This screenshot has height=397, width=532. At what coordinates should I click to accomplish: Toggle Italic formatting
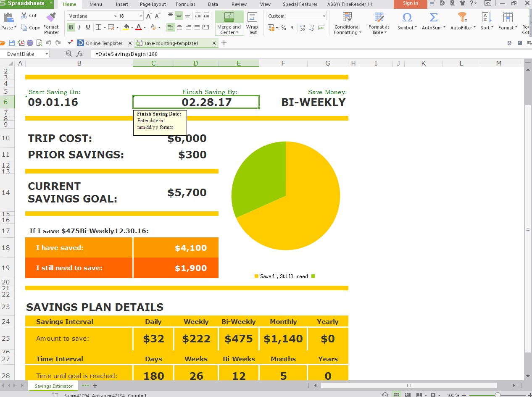click(79, 27)
